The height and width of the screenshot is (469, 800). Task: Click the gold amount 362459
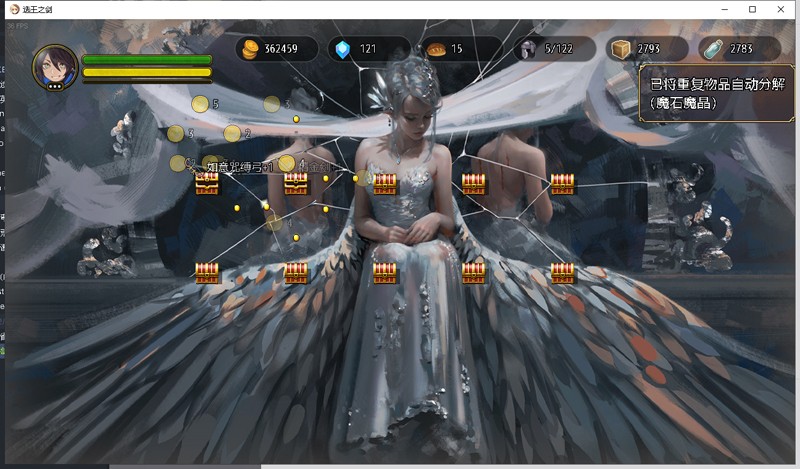281,49
